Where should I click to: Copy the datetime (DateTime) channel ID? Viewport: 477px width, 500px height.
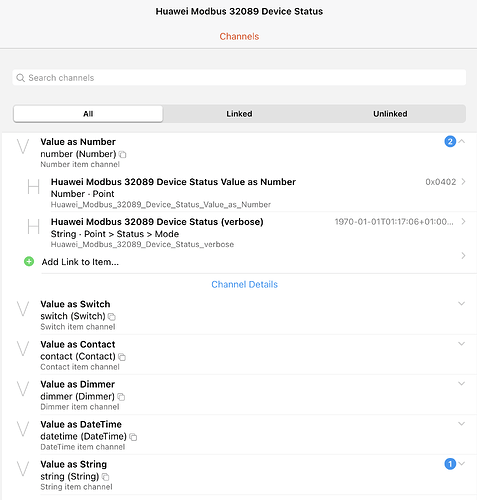point(133,437)
